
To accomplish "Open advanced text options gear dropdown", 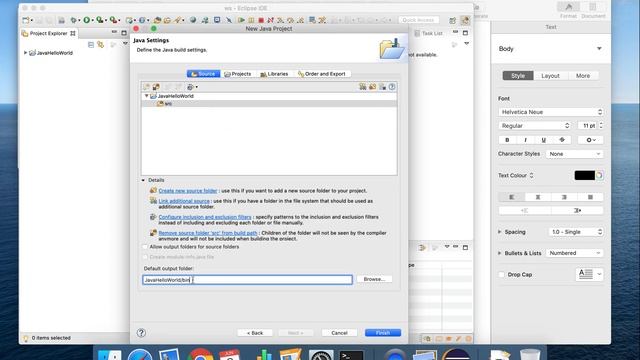I will pyautogui.click(x=591, y=140).
